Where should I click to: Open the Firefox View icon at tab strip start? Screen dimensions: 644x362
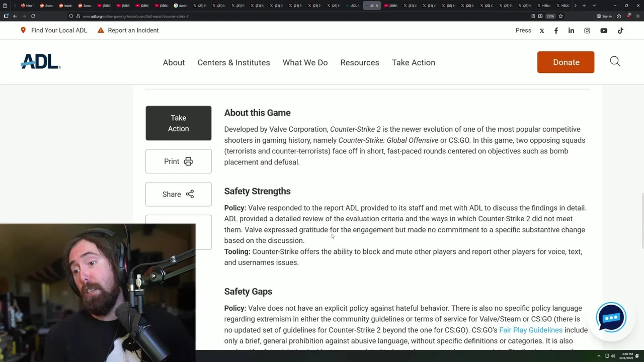click(6, 6)
